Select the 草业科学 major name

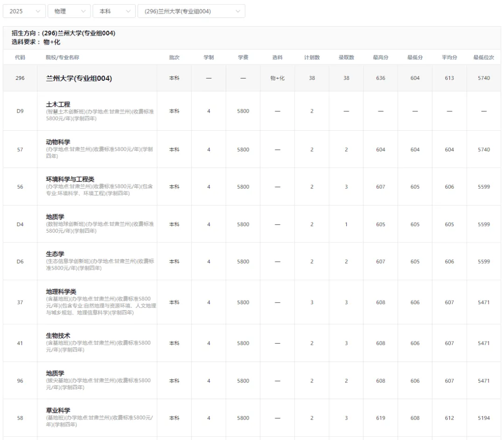[58, 410]
